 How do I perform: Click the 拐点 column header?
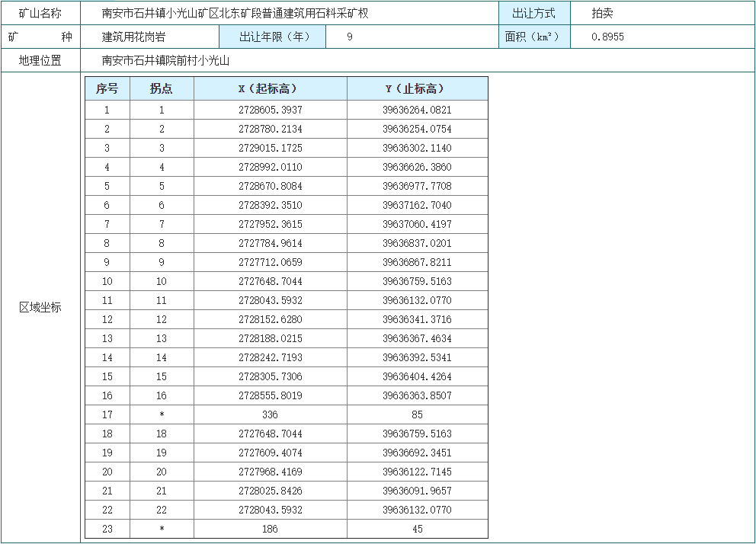click(x=162, y=88)
